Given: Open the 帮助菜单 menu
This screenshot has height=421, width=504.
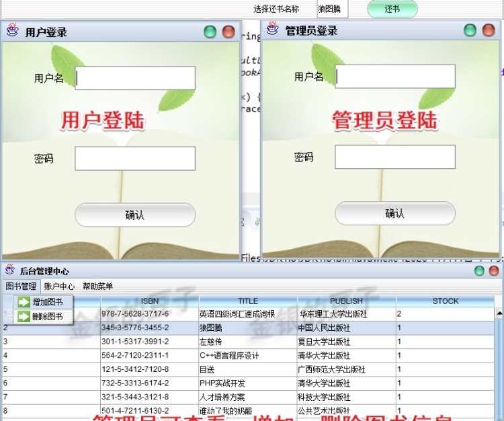Looking at the screenshot, I should tap(97, 286).
